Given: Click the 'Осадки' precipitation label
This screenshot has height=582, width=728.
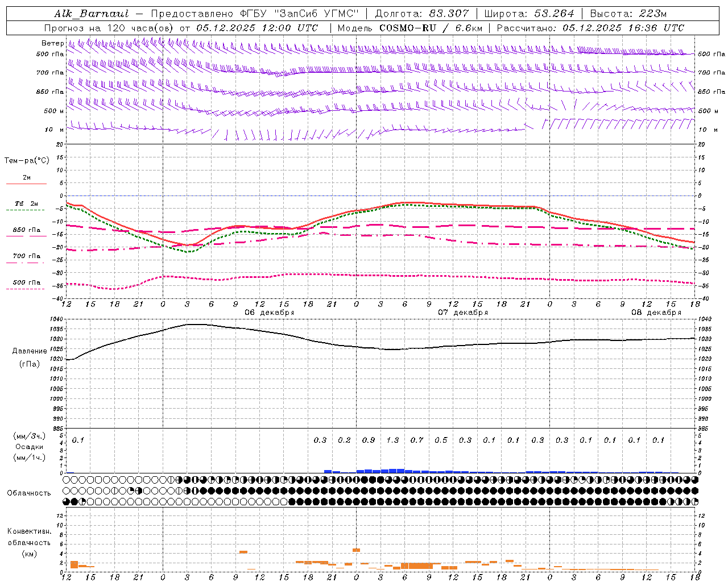Looking at the screenshot, I should tap(30, 447).
